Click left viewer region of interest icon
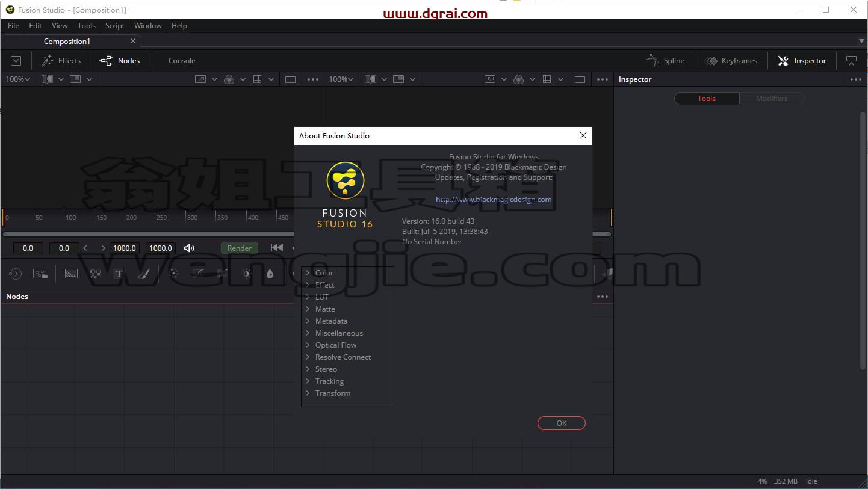 point(200,79)
